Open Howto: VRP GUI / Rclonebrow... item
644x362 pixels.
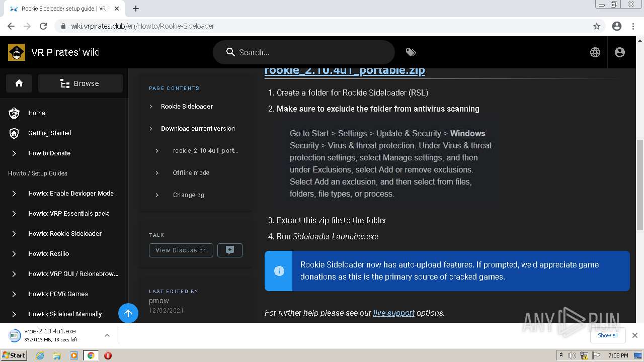coord(64,274)
